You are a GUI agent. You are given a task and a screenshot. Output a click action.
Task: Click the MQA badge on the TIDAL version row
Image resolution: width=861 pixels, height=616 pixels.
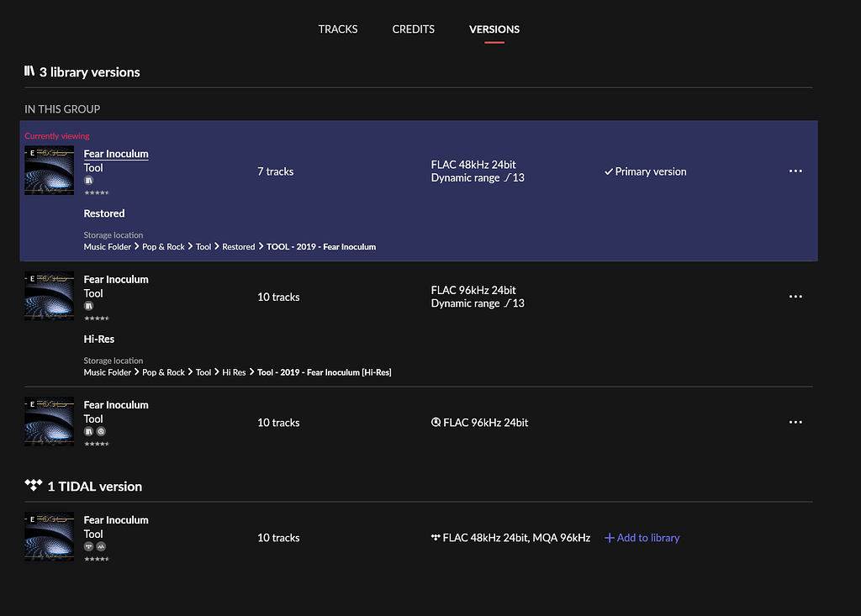(101, 546)
